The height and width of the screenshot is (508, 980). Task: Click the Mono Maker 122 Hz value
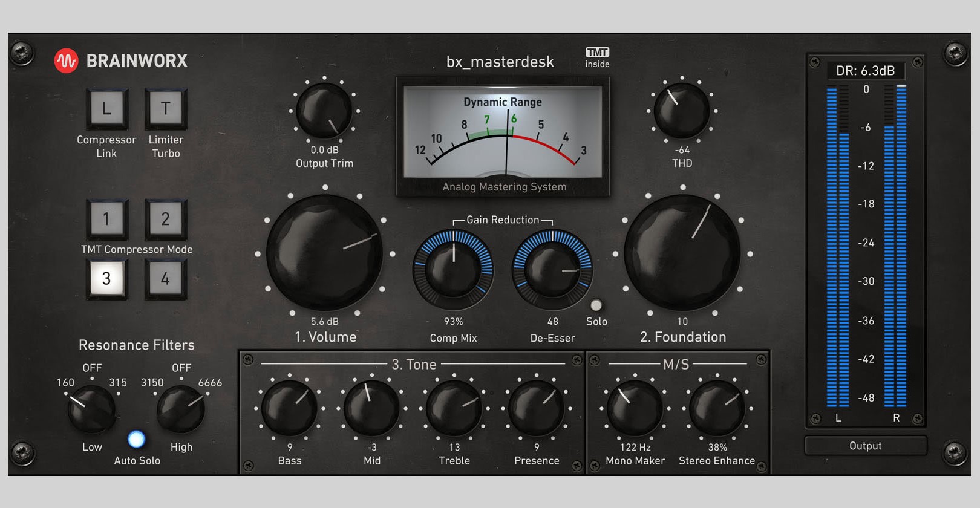tap(635, 448)
